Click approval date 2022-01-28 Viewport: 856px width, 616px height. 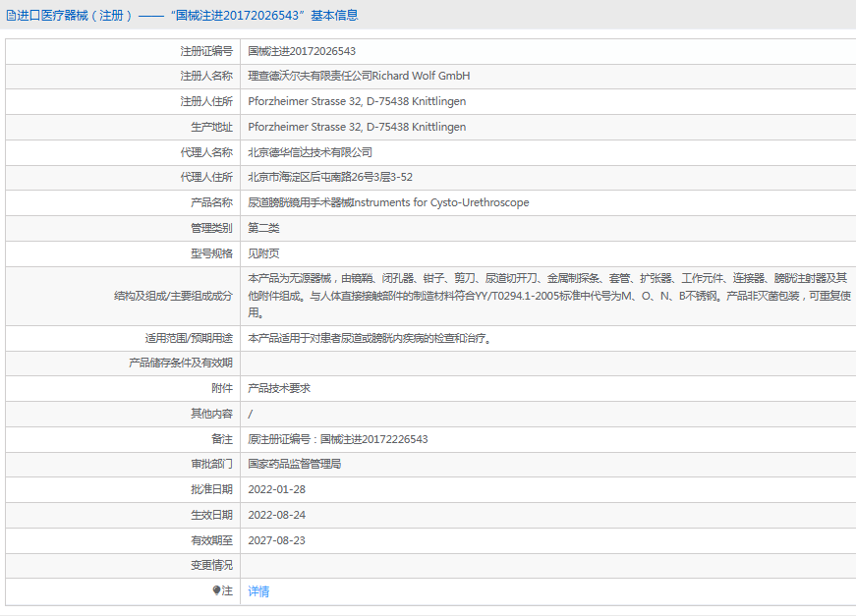(x=277, y=489)
